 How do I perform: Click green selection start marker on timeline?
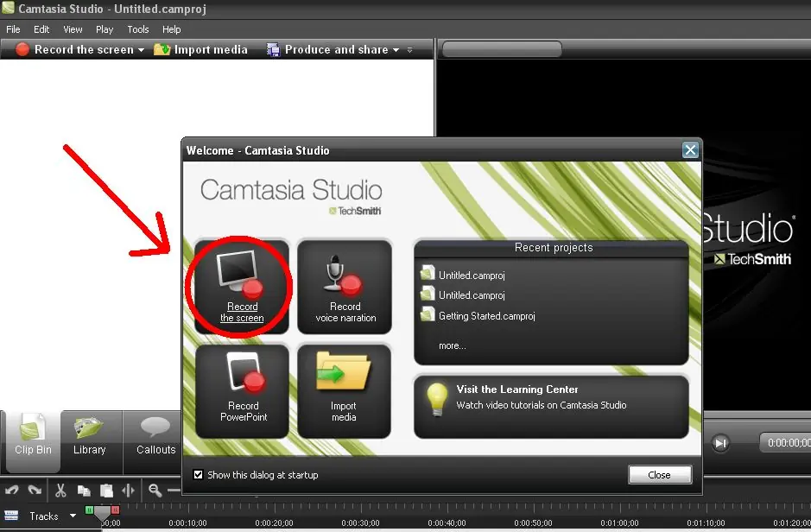click(x=90, y=510)
